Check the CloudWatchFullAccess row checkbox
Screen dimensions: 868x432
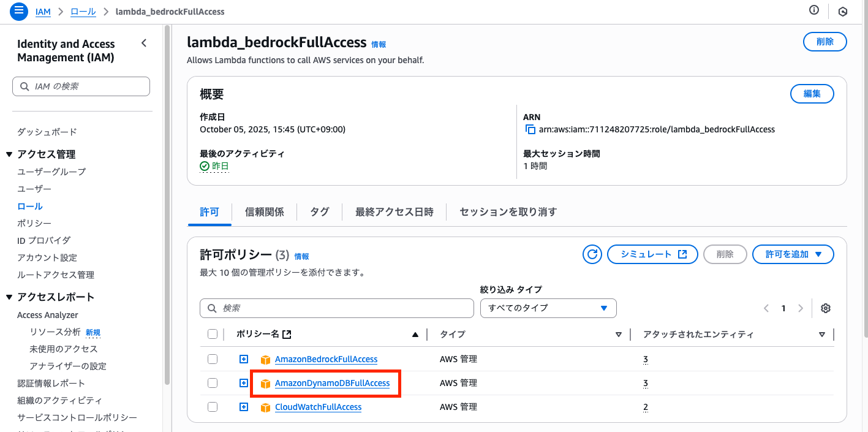[x=213, y=407]
